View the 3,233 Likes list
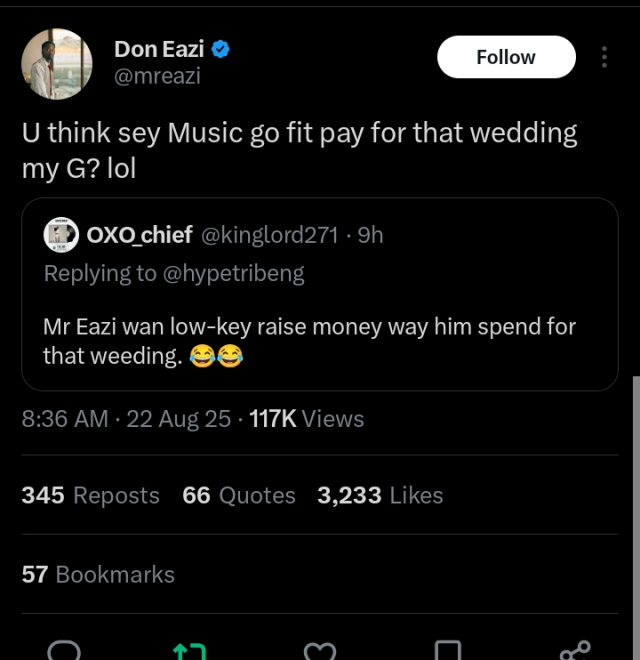The image size is (640, 660). pos(380,495)
